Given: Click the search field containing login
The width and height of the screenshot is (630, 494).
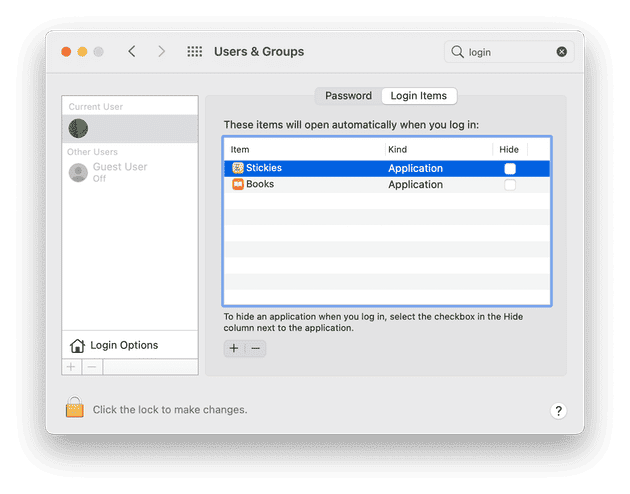Looking at the screenshot, I should (x=509, y=52).
